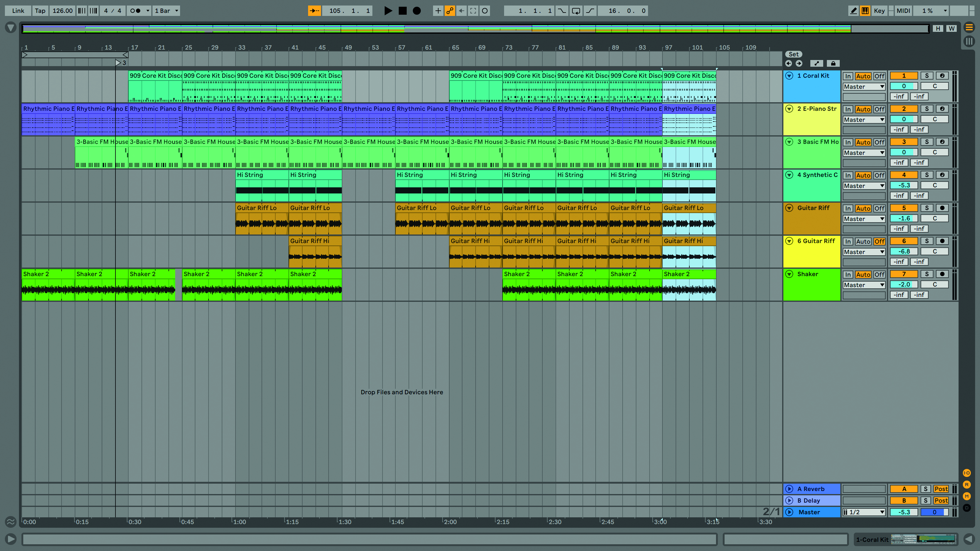Click the Key map mode button
The height and width of the screenshot is (551, 980).
click(x=879, y=11)
